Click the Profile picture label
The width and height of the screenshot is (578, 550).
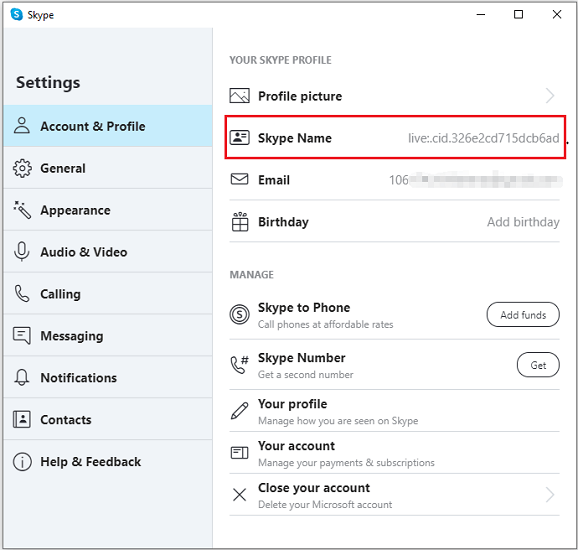[x=300, y=96]
